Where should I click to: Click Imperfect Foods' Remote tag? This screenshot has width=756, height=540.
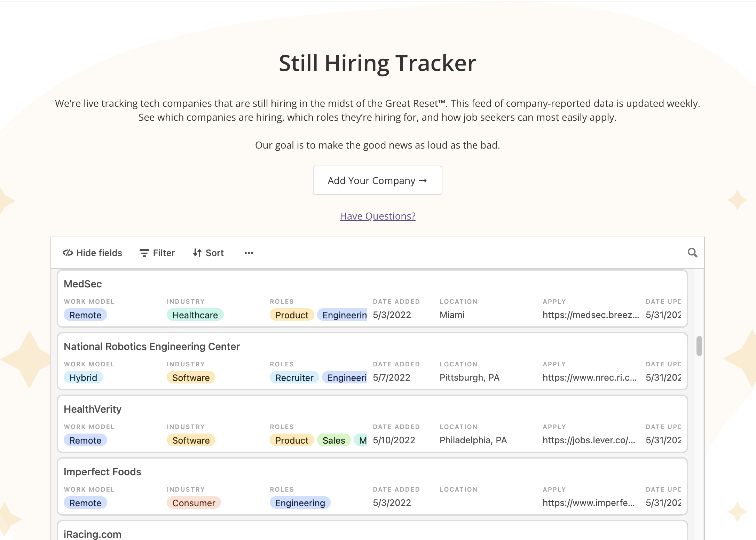point(85,503)
